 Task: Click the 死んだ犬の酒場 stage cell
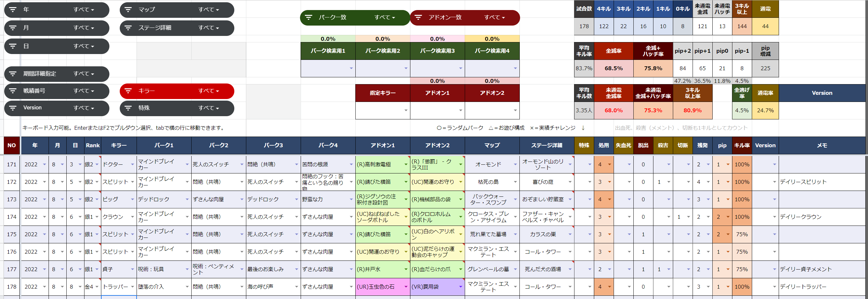point(547,269)
